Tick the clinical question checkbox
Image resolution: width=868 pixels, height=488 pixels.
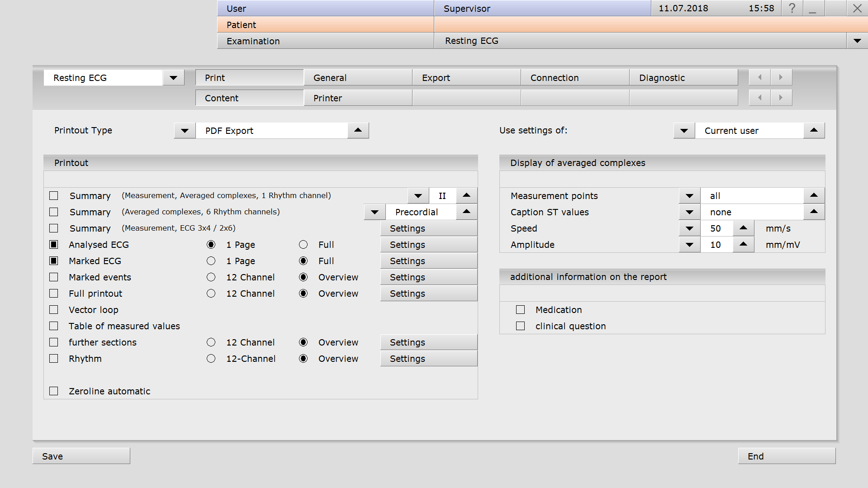pyautogui.click(x=521, y=326)
